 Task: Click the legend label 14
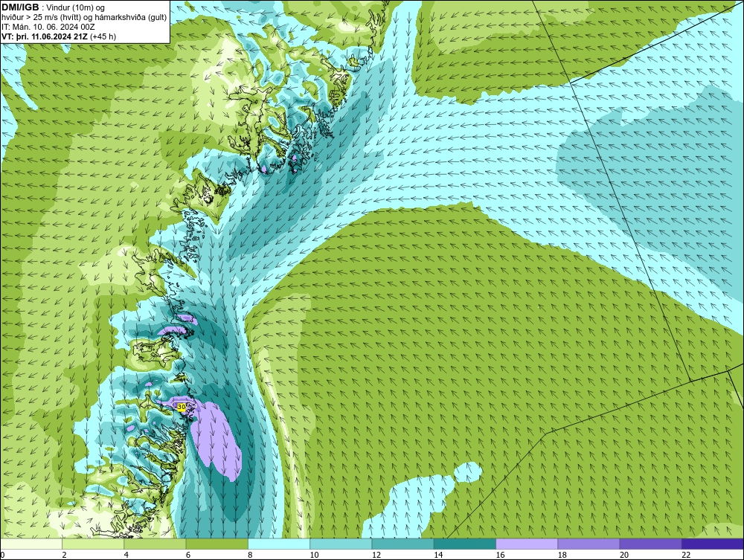438,555
